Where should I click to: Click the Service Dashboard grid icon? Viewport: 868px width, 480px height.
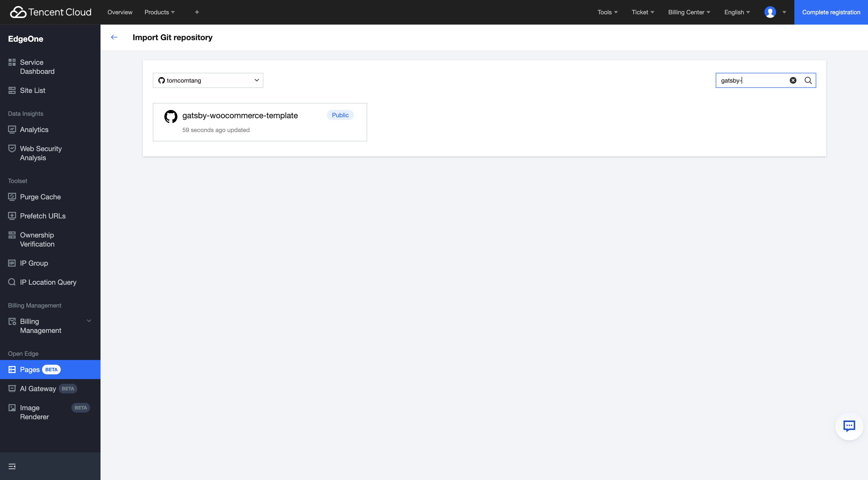[12, 62]
